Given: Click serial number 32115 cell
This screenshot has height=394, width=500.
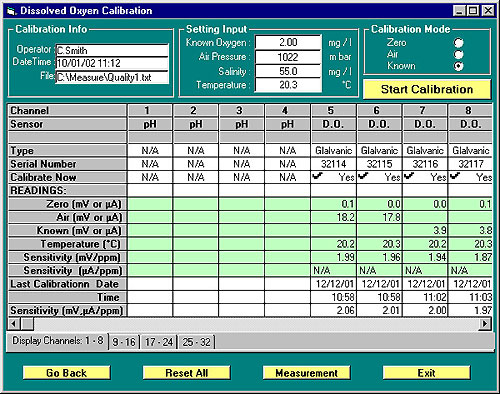Looking at the screenshot, I should pyautogui.click(x=379, y=164).
